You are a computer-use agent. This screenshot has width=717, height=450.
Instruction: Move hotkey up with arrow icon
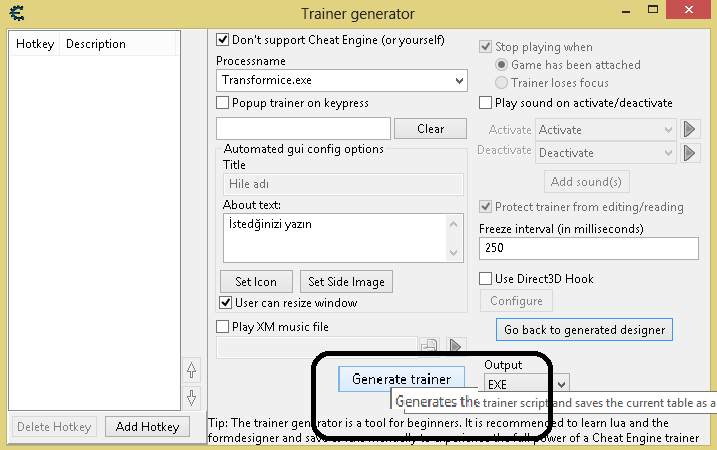[192, 370]
